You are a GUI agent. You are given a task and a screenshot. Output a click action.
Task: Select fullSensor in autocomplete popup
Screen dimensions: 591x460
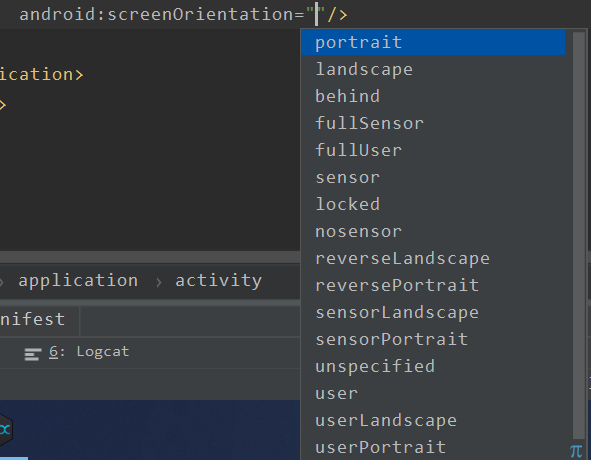[433, 123]
